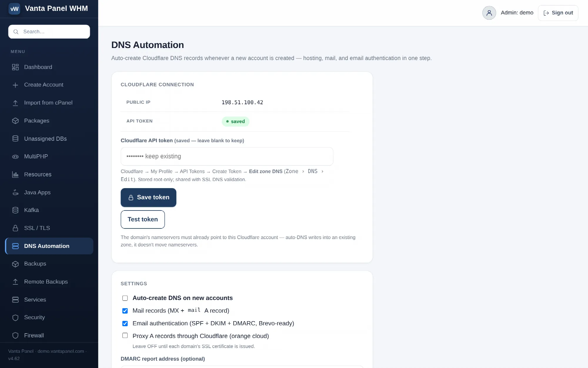Open the SSL / TLS page
Viewport: 588px width, 368px height.
click(x=49, y=228)
